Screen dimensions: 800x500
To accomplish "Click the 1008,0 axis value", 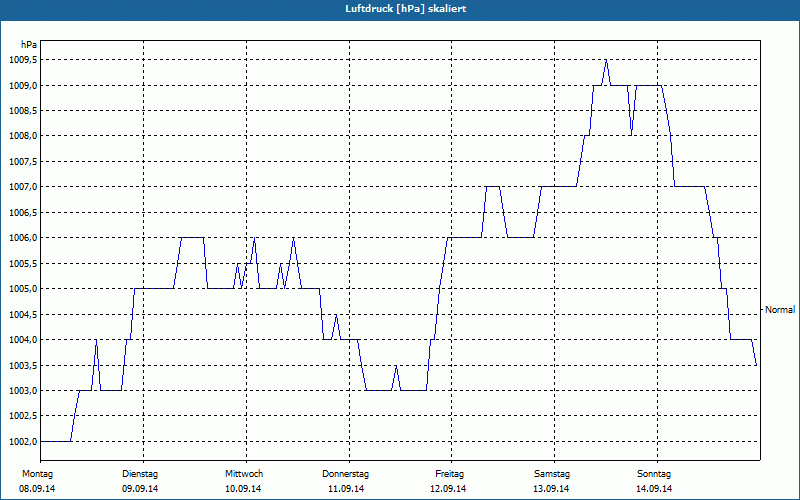I will click(x=23, y=136).
